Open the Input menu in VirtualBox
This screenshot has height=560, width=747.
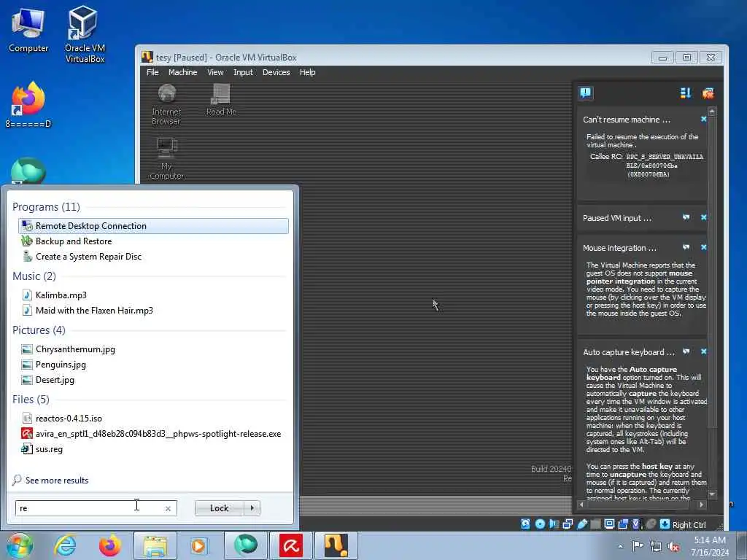243,72
